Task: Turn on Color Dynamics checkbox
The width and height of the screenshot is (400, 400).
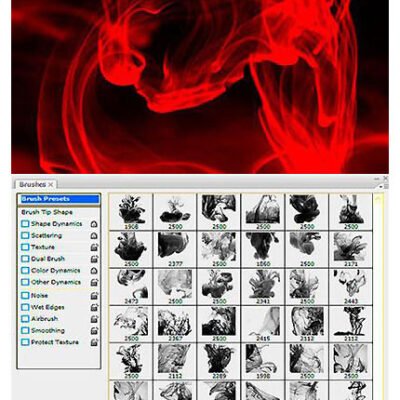Action: (25, 270)
